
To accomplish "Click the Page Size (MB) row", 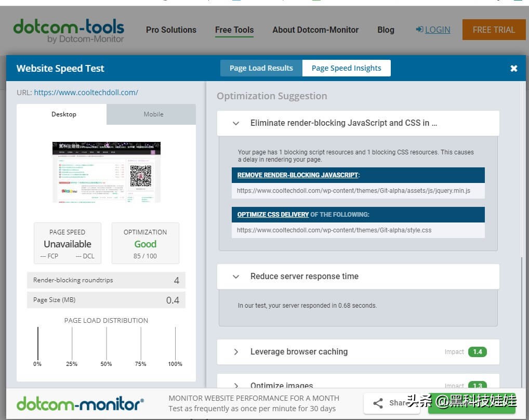I will pyautogui.click(x=106, y=300).
